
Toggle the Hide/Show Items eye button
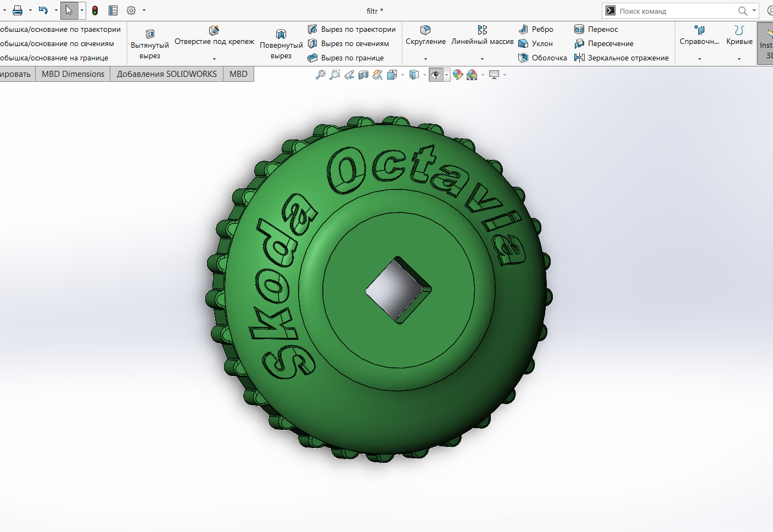pos(436,75)
